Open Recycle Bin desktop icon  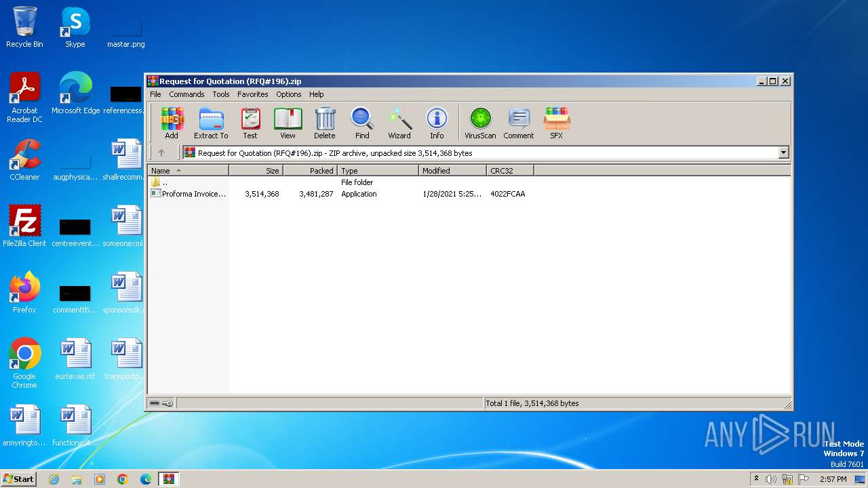(24, 27)
